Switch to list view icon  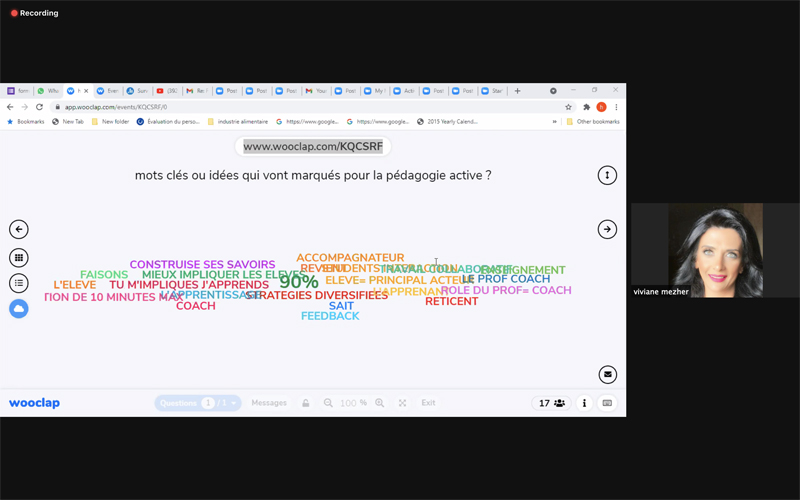pyautogui.click(x=18, y=284)
